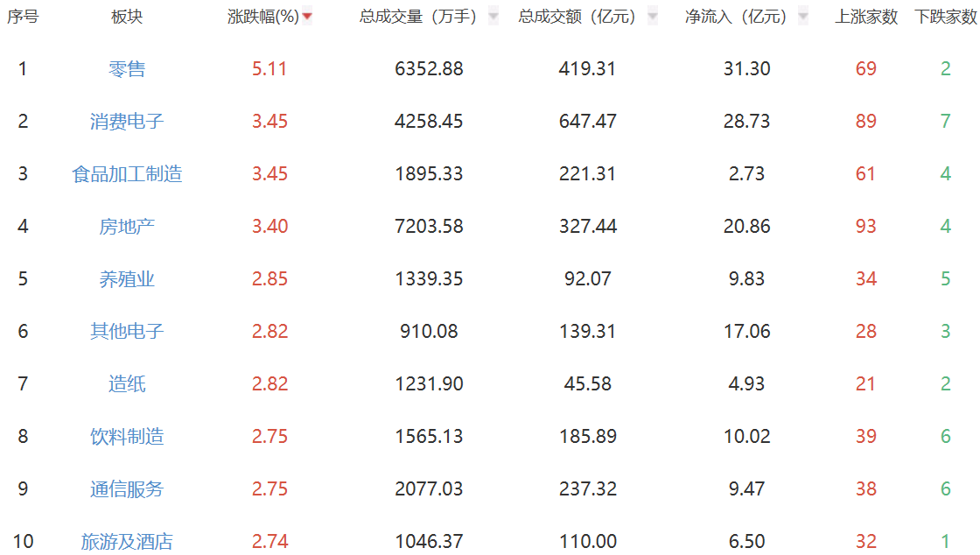Open the 其他电子 sector link
Screen dimensions: 980x555
[127, 332]
